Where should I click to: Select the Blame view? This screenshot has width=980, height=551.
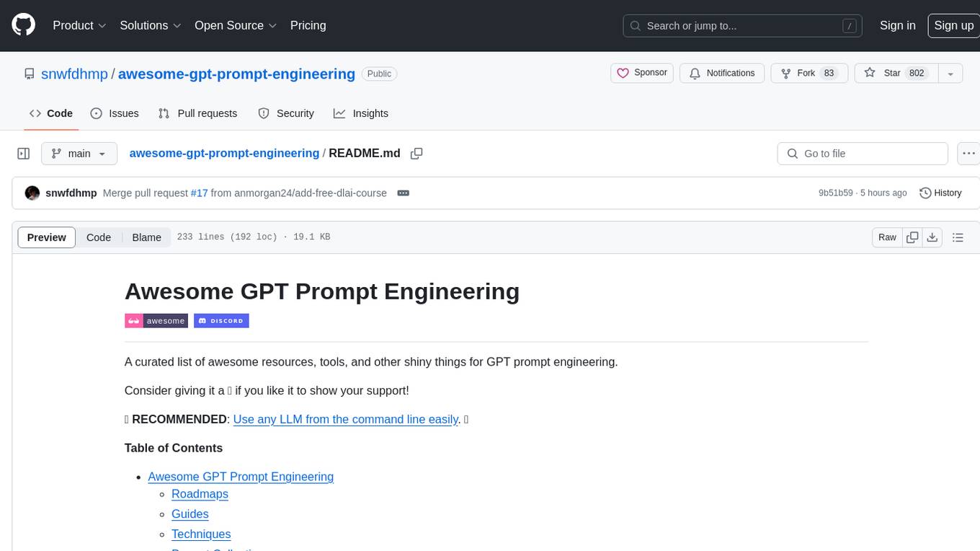pos(146,237)
